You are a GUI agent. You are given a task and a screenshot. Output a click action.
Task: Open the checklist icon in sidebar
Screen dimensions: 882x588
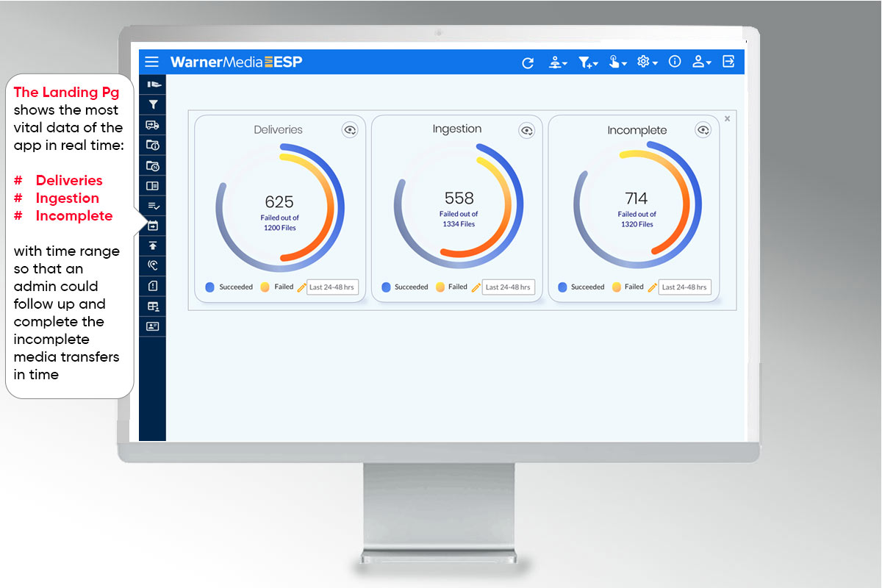tap(153, 206)
